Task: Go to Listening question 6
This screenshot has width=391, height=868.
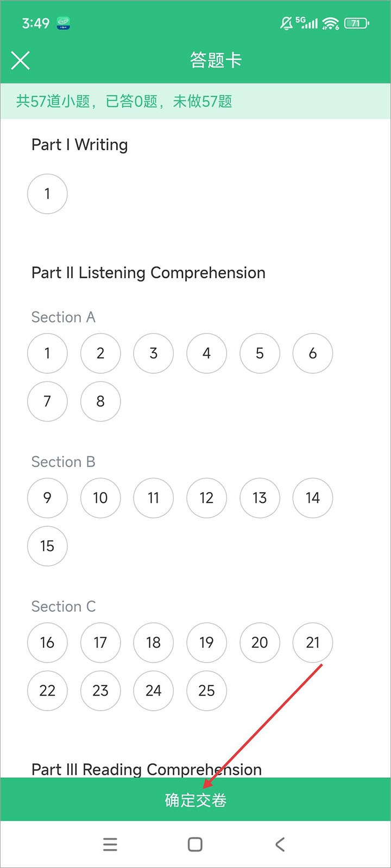Action: (x=313, y=353)
